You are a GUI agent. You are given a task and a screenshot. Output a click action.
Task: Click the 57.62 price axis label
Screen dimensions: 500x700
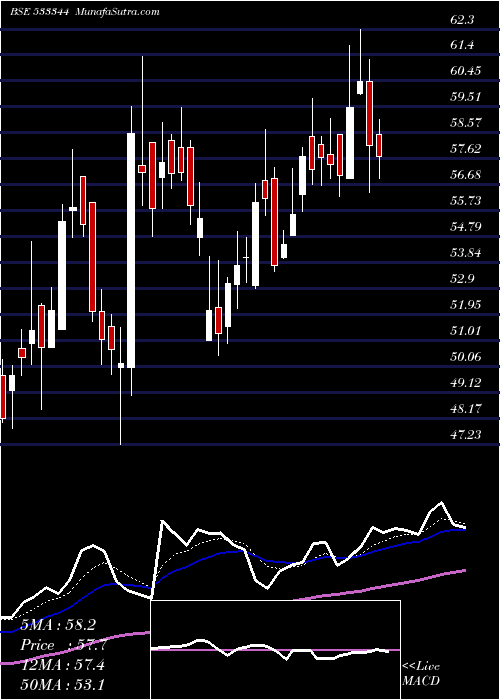click(x=467, y=148)
